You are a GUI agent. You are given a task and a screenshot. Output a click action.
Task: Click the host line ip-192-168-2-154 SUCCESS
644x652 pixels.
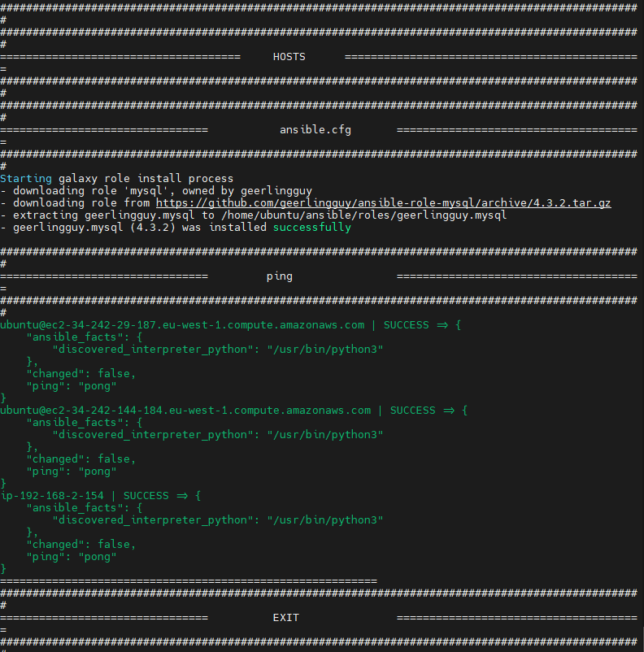(x=101, y=496)
